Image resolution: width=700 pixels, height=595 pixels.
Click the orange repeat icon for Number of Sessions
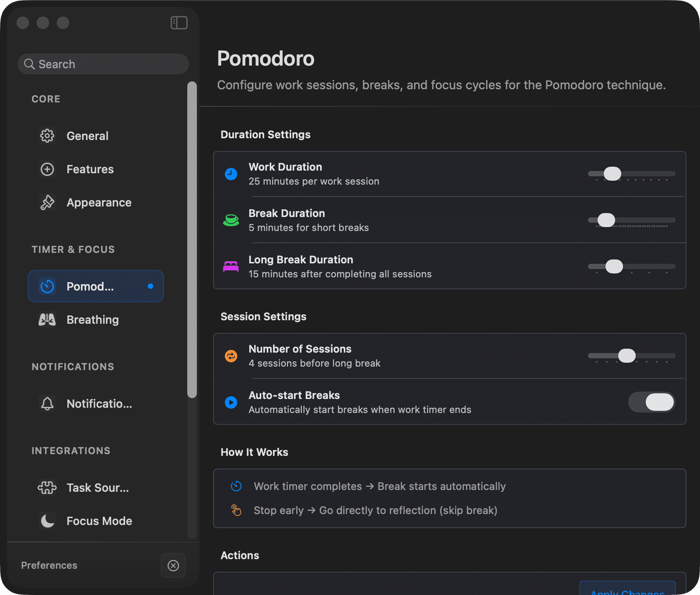tap(231, 356)
